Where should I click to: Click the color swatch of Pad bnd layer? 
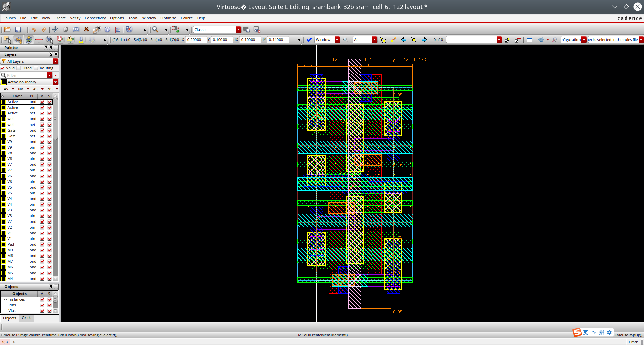tap(4, 244)
